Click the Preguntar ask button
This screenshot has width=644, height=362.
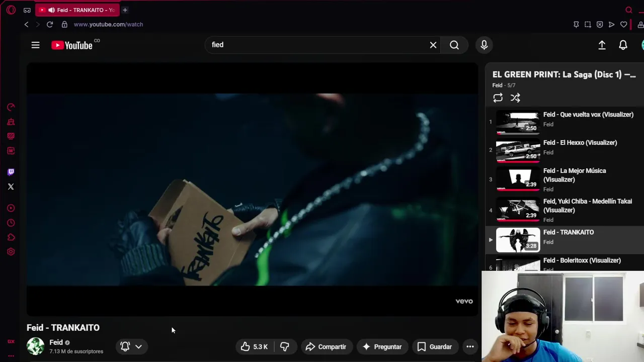382,346
